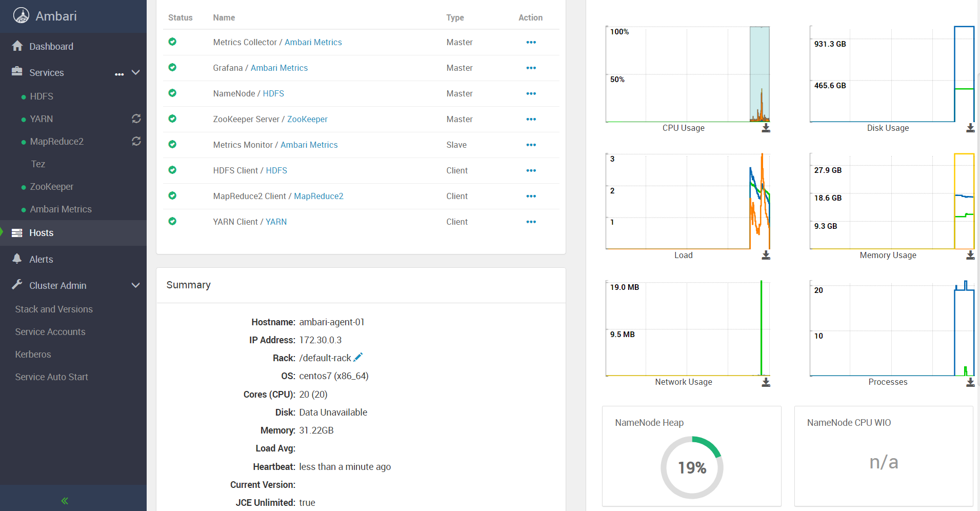The width and height of the screenshot is (980, 511).
Task: Download Memory Usage graph data
Action: pyautogui.click(x=970, y=255)
